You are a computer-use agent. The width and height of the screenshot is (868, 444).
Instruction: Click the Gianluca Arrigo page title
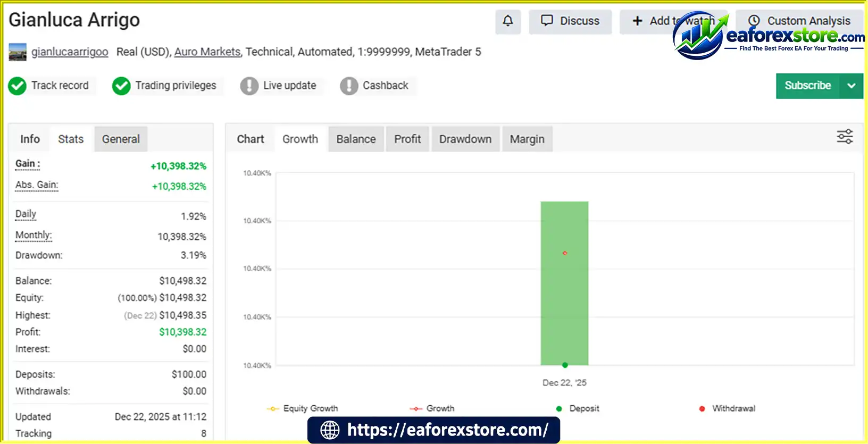click(x=74, y=20)
